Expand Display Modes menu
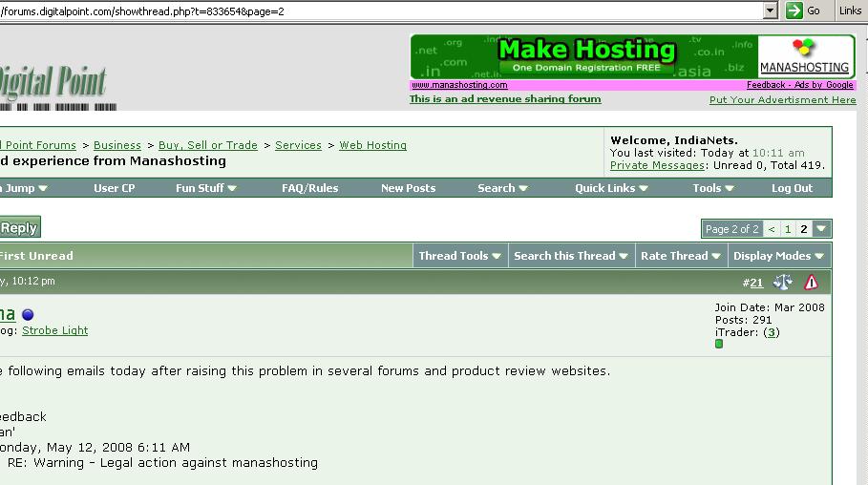868x485 pixels. (778, 256)
